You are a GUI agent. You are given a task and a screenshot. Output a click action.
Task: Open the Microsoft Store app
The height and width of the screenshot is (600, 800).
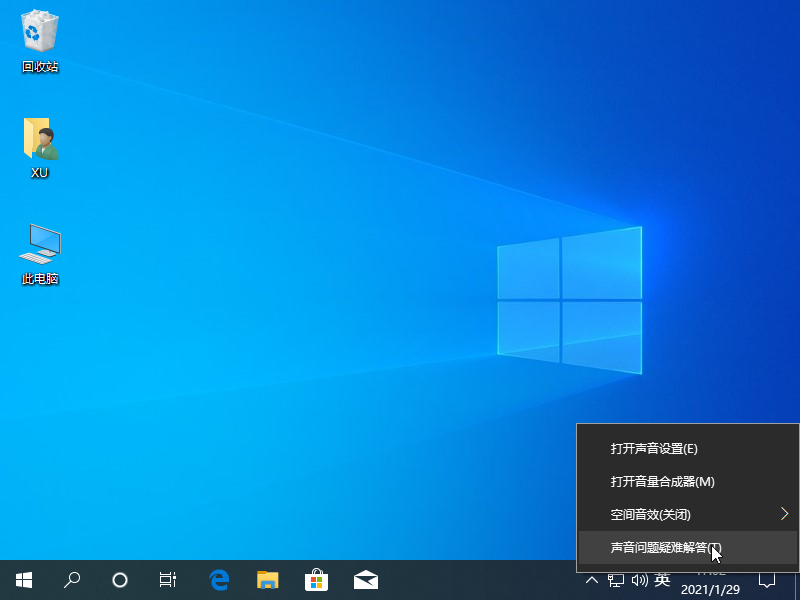coord(317,580)
